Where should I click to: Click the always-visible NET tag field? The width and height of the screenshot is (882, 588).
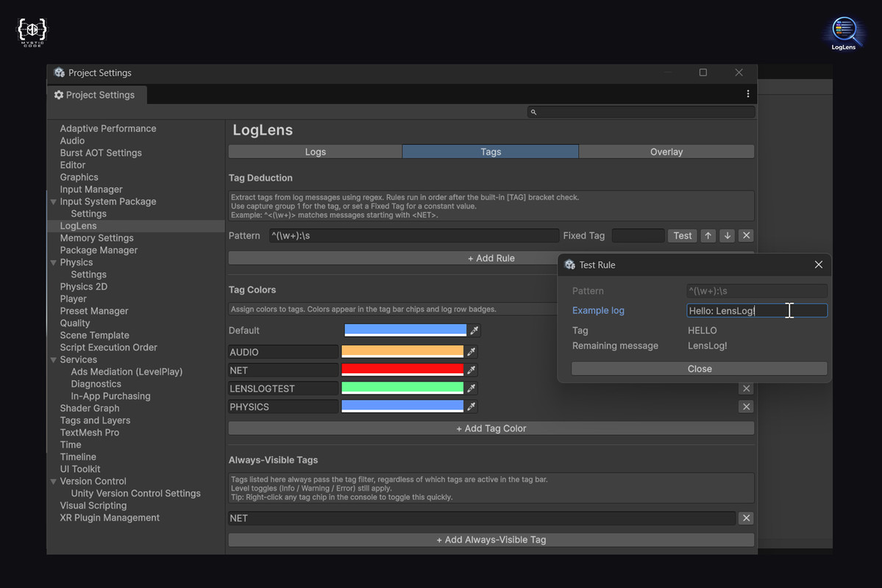pyautogui.click(x=482, y=518)
